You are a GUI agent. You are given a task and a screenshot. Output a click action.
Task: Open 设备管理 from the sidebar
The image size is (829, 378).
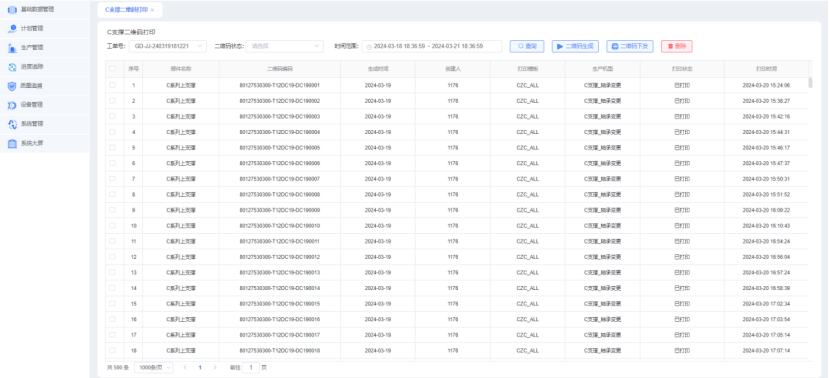point(44,105)
